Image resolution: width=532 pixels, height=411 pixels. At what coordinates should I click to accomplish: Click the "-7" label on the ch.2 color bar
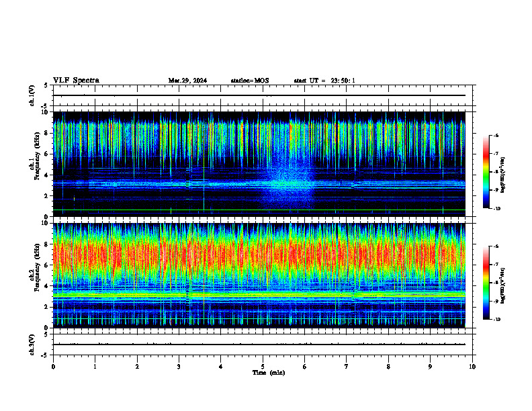coord(496,265)
